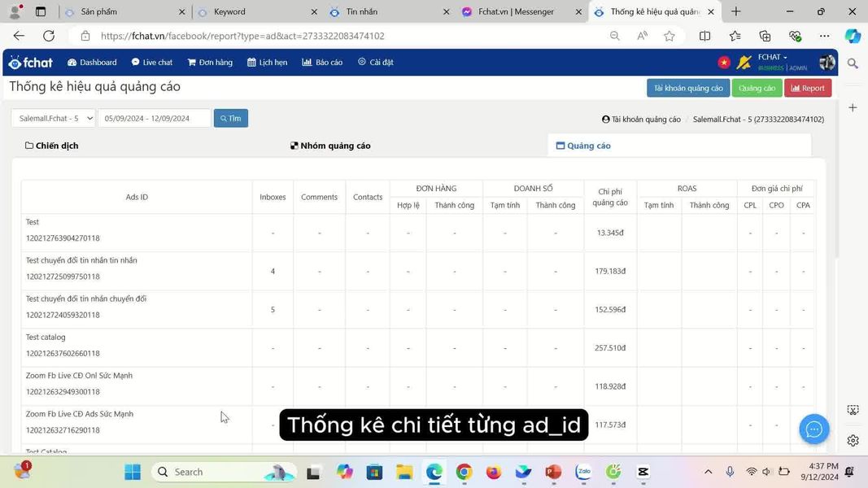This screenshot has height=488, width=868.
Task: Click the taskbar Search box
Action: [224, 472]
